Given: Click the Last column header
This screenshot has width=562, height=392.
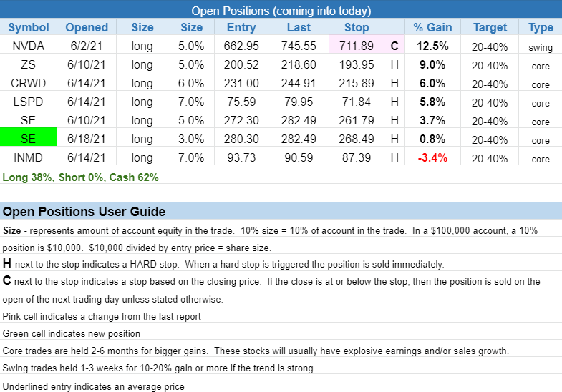Looking at the screenshot, I should [299, 27].
